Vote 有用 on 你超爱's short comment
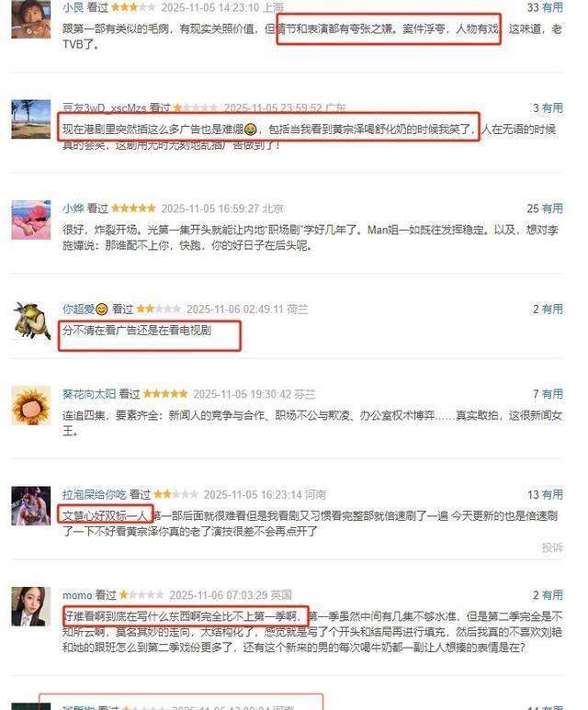This screenshot has height=710, width=588. click(552, 309)
